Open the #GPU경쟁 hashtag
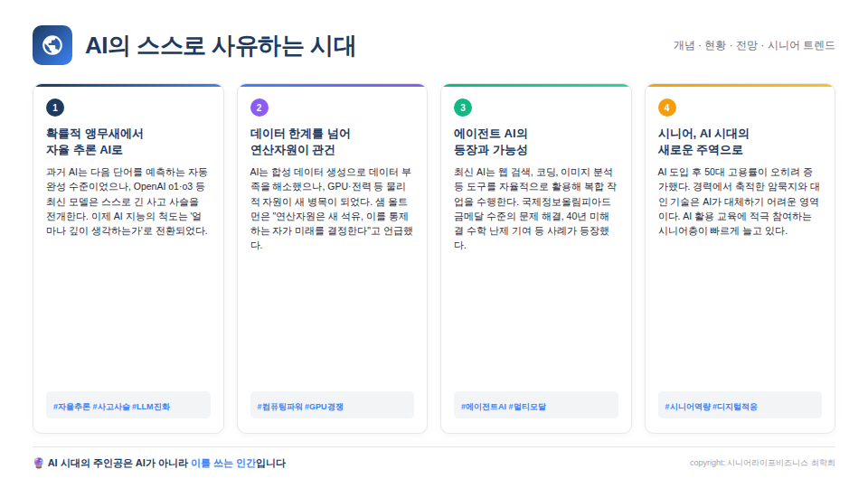 [x=325, y=407]
